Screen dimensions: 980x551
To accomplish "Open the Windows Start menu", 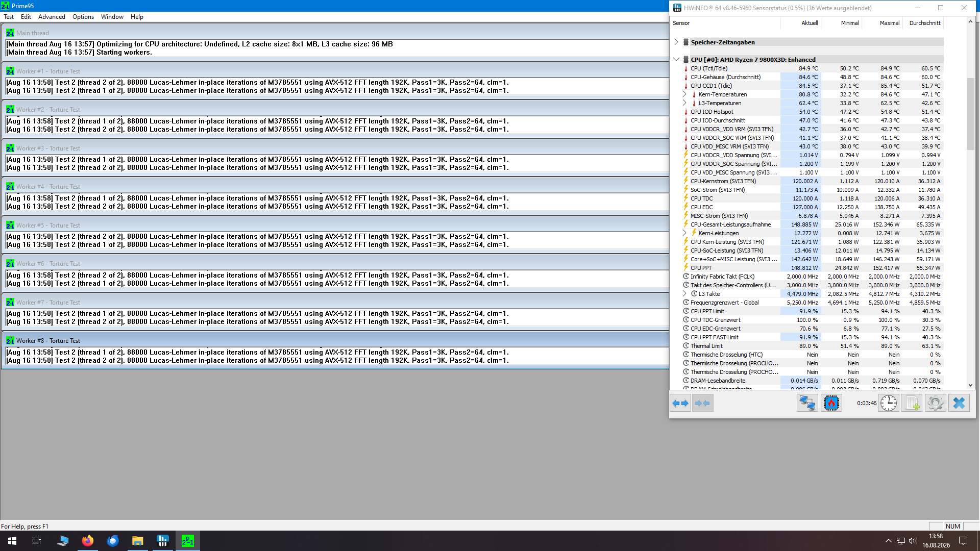I will pos(12,541).
